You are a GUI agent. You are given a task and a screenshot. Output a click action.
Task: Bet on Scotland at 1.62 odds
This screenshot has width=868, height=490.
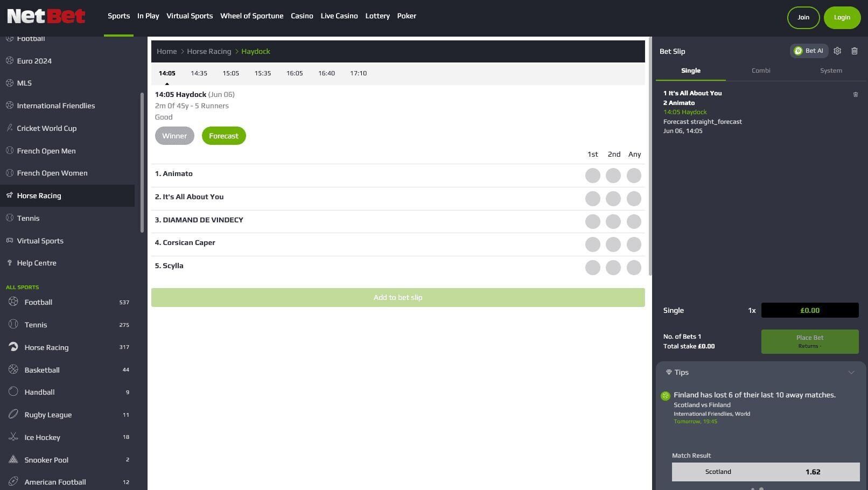pyautogui.click(x=766, y=472)
